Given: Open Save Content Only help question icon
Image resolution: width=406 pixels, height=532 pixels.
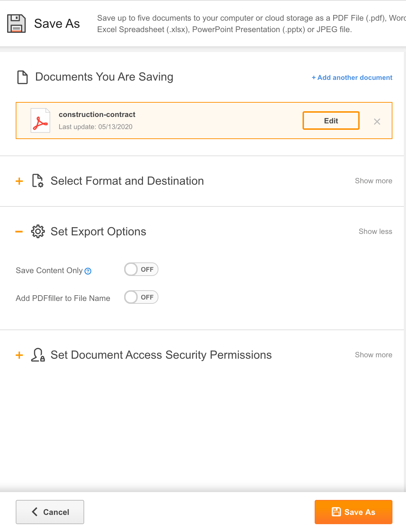Looking at the screenshot, I should (88, 271).
